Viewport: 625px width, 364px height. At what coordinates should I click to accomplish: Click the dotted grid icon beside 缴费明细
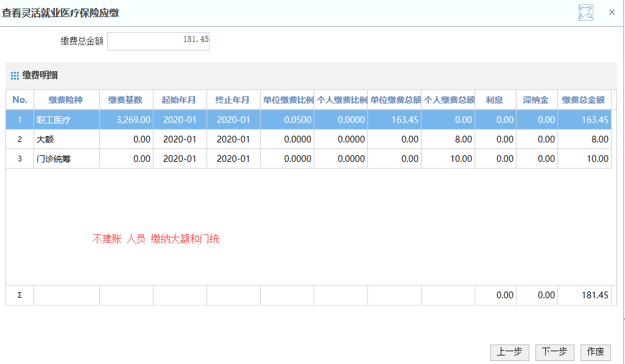click(x=15, y=75)
